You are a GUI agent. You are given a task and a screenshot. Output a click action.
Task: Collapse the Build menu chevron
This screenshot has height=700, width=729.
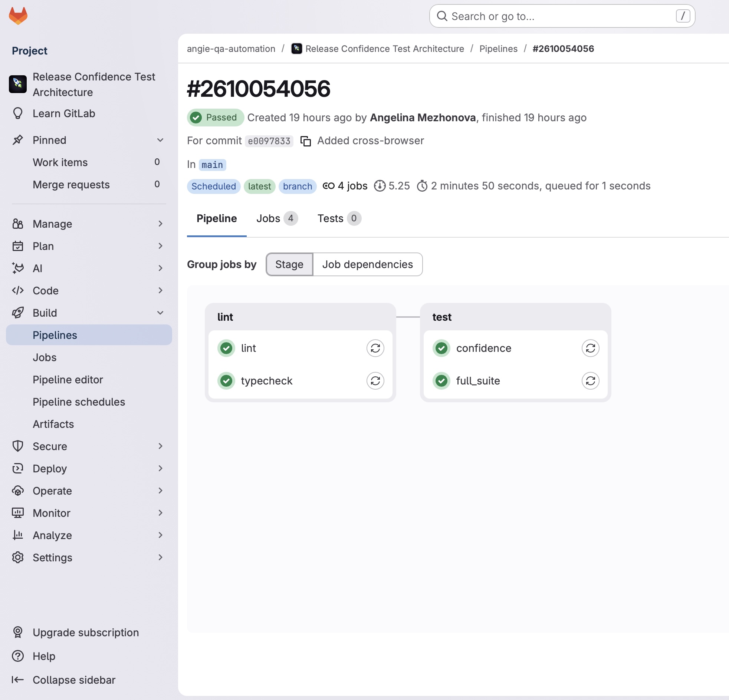pos(160,313)
